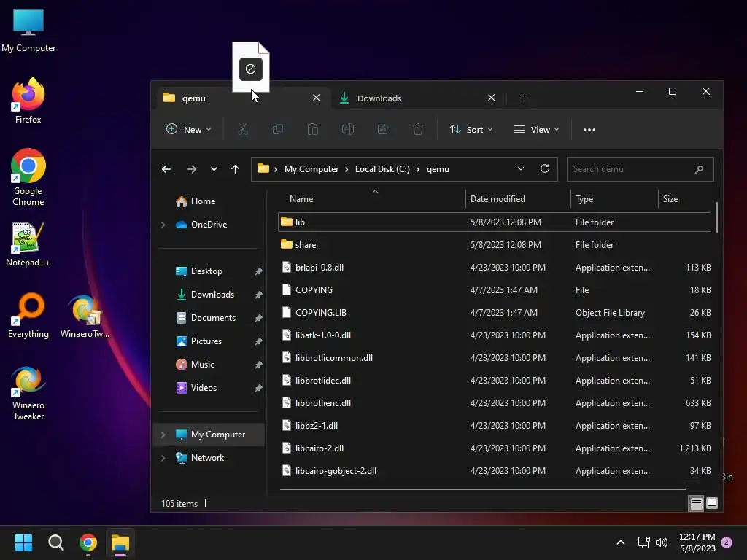
Task: Click the search magnifier in Search qemu box
Action: [699, 169]
